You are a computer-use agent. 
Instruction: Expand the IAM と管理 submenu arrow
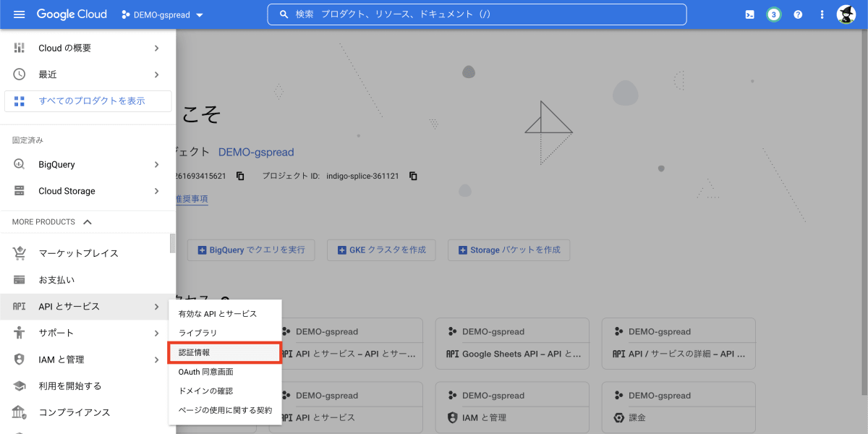[x=157, y=359]
